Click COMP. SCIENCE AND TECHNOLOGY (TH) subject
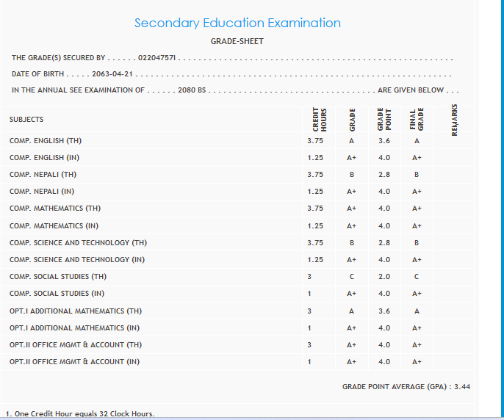Image resolution: width=504 pixels, height=420 pixels. tap(78, 242)
